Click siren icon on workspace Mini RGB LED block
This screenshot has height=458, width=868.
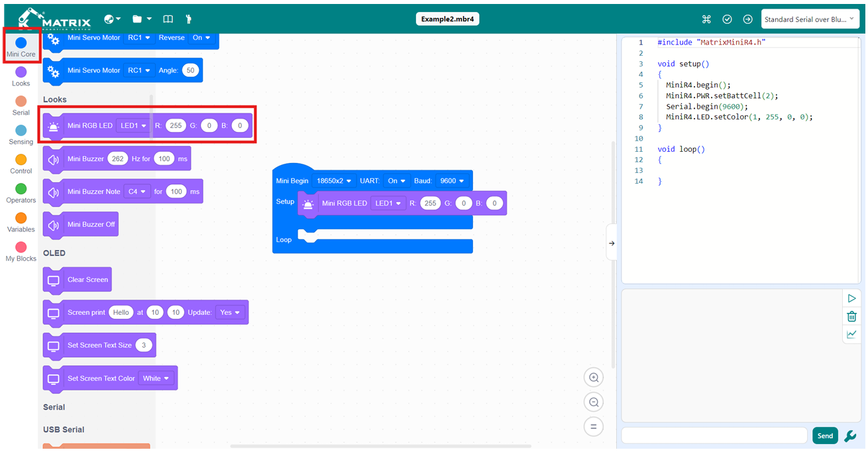(x=308, y=204)
